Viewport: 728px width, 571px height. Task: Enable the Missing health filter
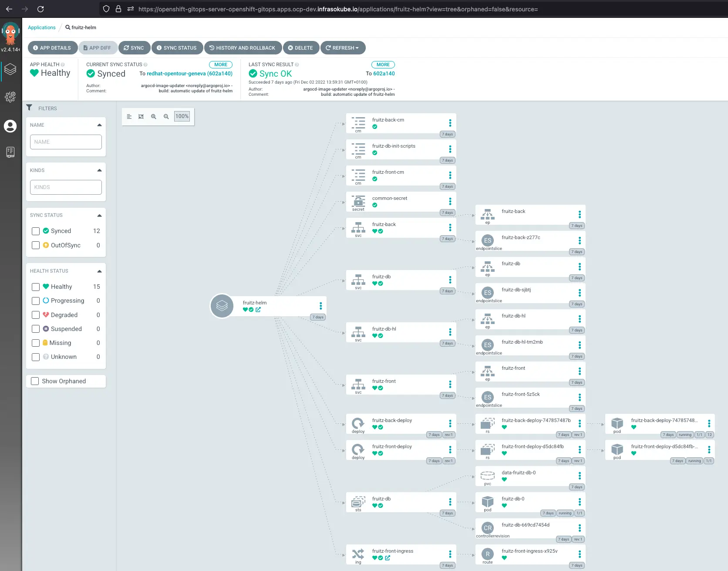(x=36, y=343)
